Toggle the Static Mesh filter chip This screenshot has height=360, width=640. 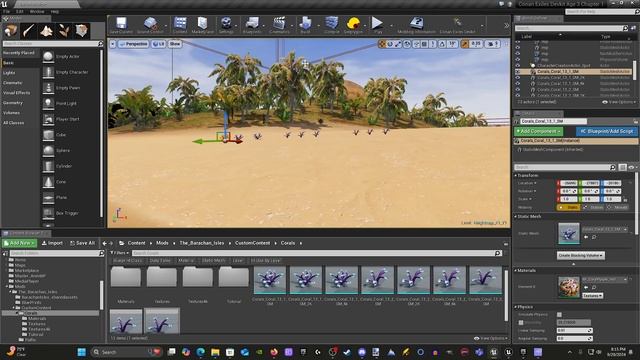[x=213, y=260]
